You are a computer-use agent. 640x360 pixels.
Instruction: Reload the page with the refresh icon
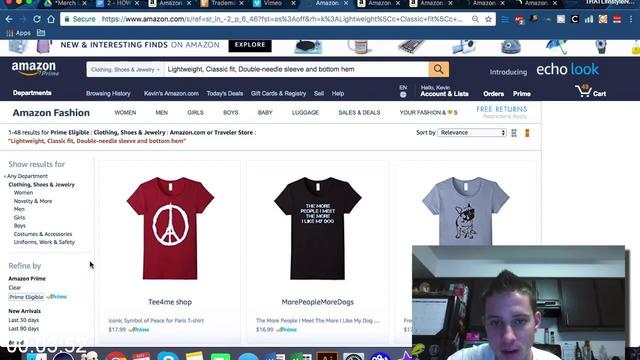coord(37,19)
